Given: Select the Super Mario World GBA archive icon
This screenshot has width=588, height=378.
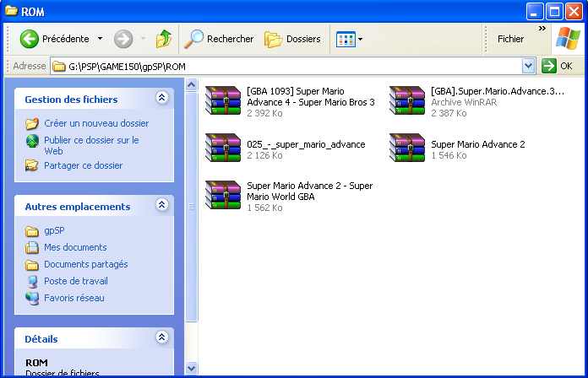Looking at the screenshot, I should pos(223,195).
